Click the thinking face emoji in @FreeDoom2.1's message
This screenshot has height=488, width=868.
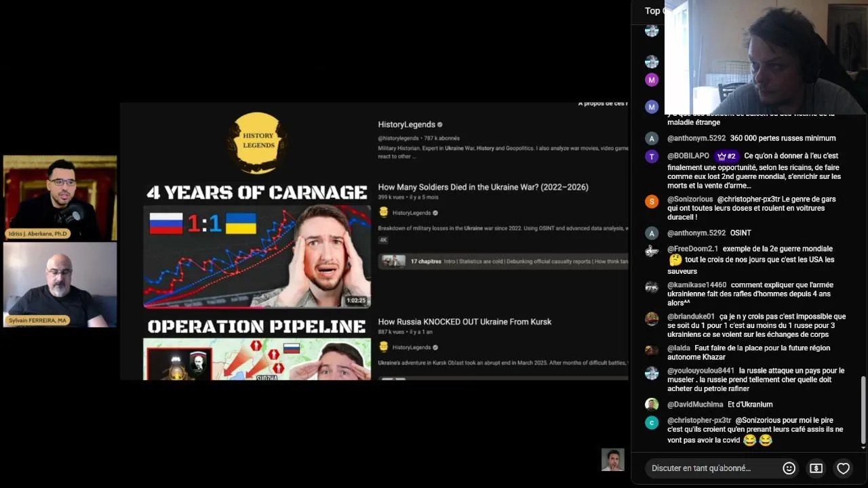coord(675,260)
